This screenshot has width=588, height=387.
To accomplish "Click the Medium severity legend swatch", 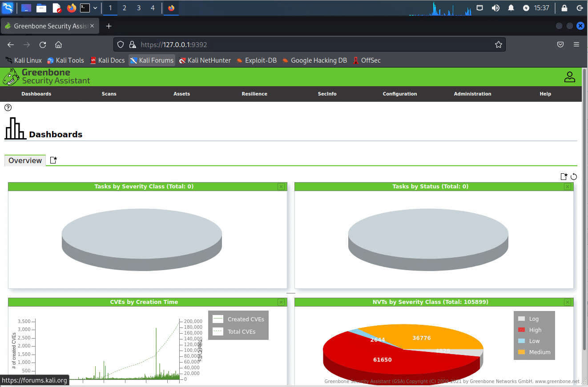I will pos(522,352).
